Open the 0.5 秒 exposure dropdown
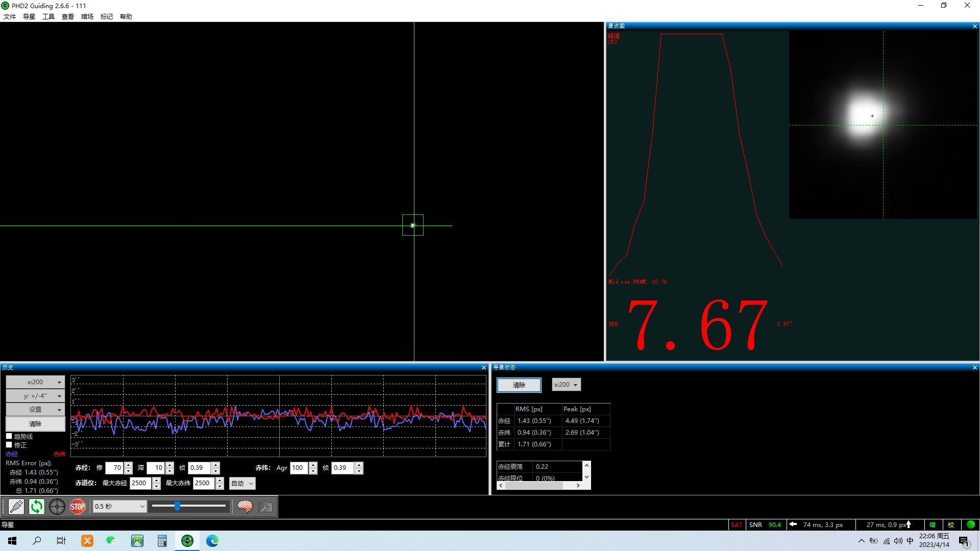 click(x=120, y=507)
